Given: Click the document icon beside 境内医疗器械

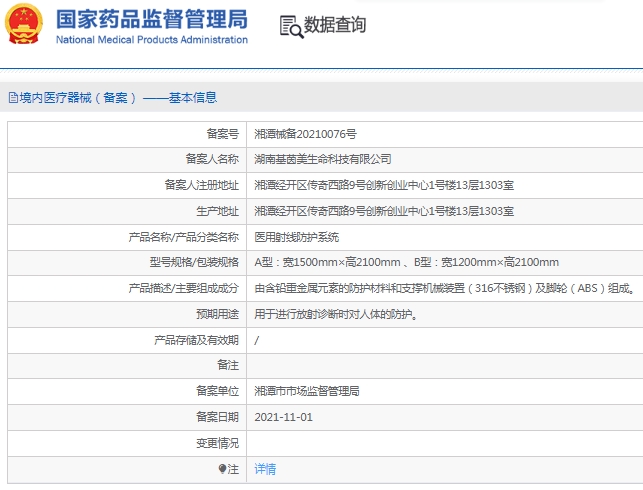Looking at the screenshot, I should tap(13, 98).
